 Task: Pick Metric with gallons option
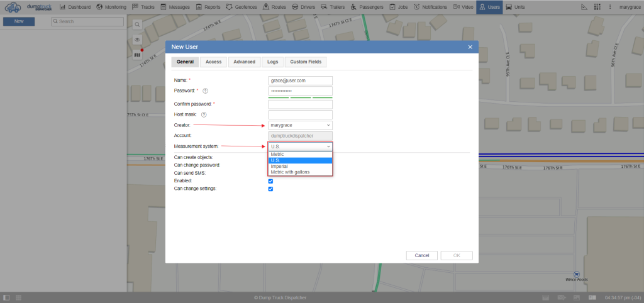(x=290, y=172)
